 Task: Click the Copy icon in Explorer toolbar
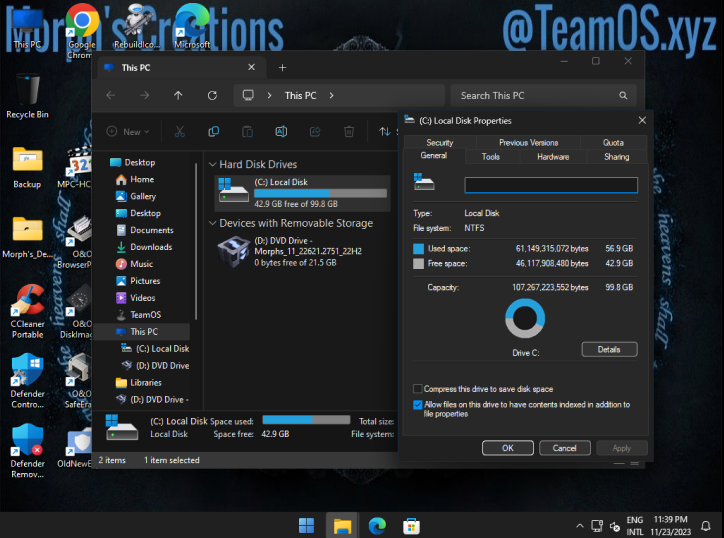(x=213, y=132)
